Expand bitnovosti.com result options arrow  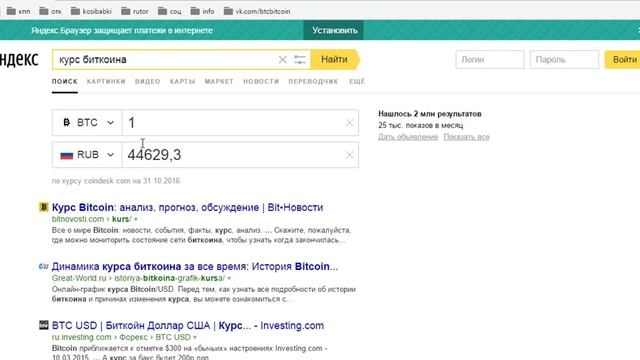click(x=136, y=219)
